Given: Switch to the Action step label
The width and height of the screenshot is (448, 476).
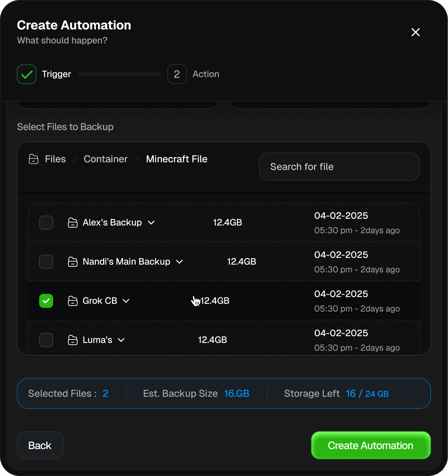Looking at the screenshot, I should pyautogui.click(x=206, y=74).
